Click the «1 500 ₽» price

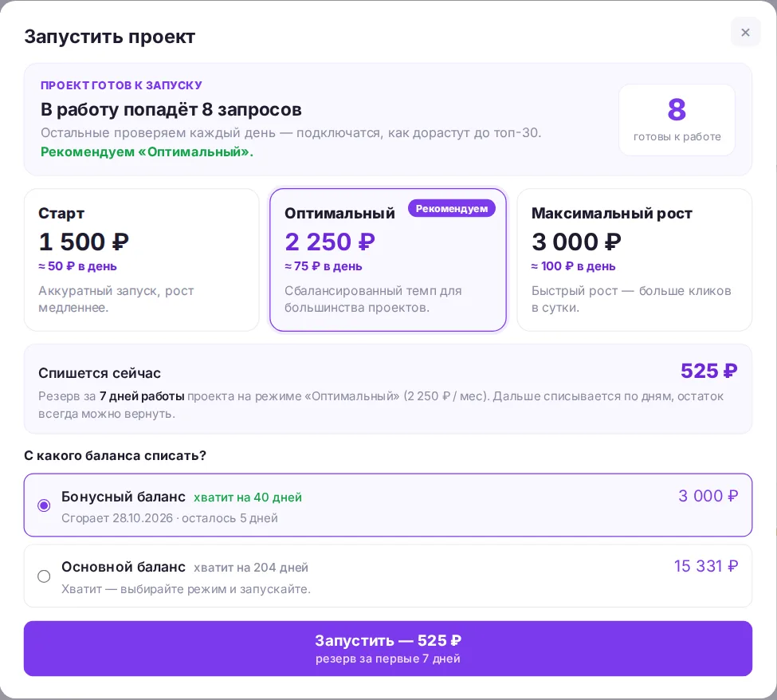pos(84,242)
